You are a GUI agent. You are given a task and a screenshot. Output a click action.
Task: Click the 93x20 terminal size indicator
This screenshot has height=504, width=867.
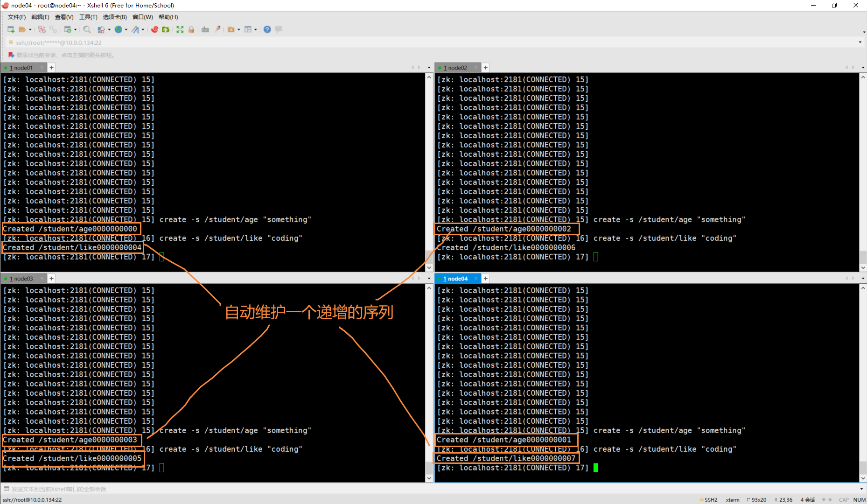tap(756, 500)
